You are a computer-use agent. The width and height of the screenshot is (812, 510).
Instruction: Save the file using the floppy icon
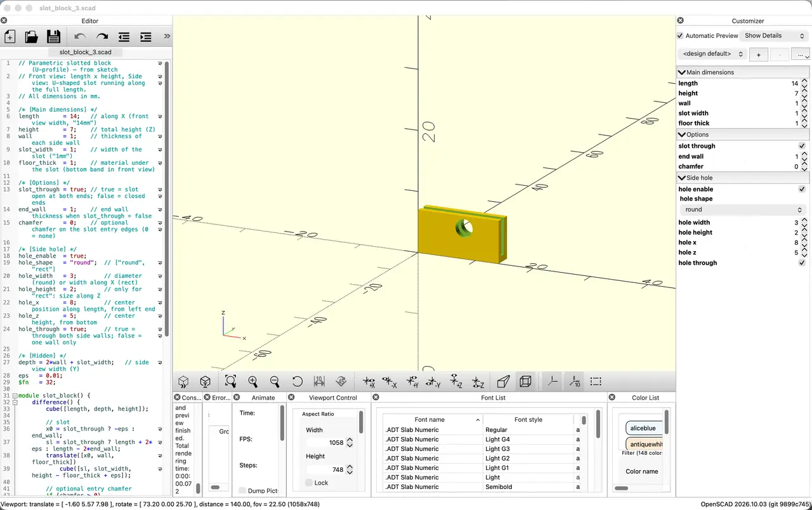[53, 37]
